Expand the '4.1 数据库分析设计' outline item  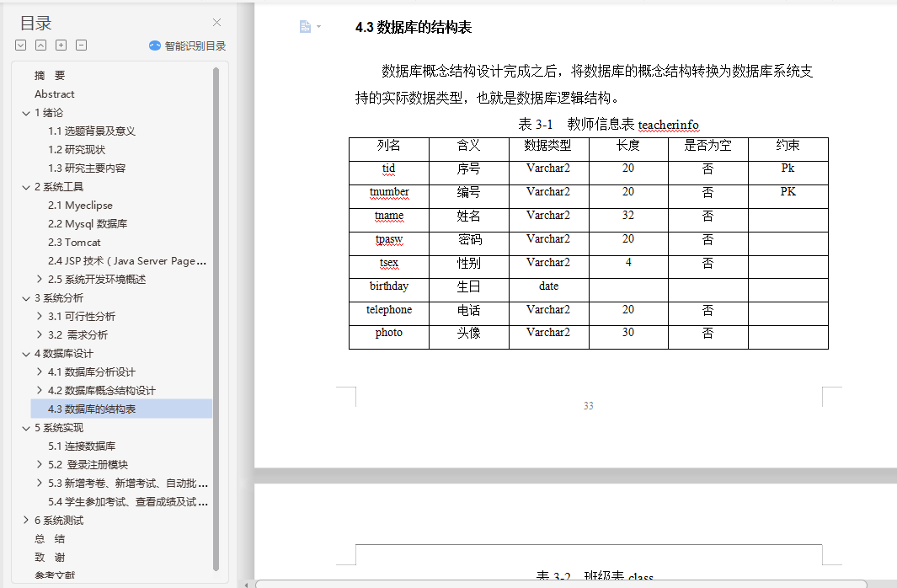coord(39,372)
